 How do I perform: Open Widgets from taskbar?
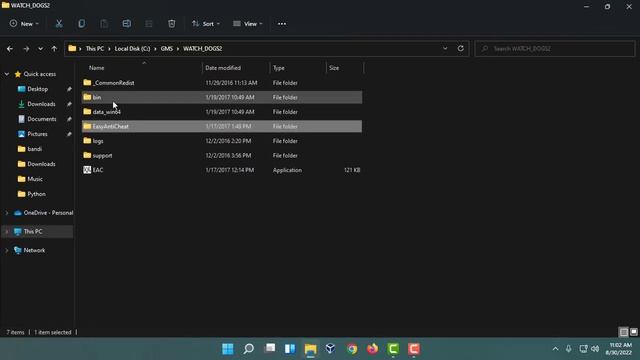point(290,349)
